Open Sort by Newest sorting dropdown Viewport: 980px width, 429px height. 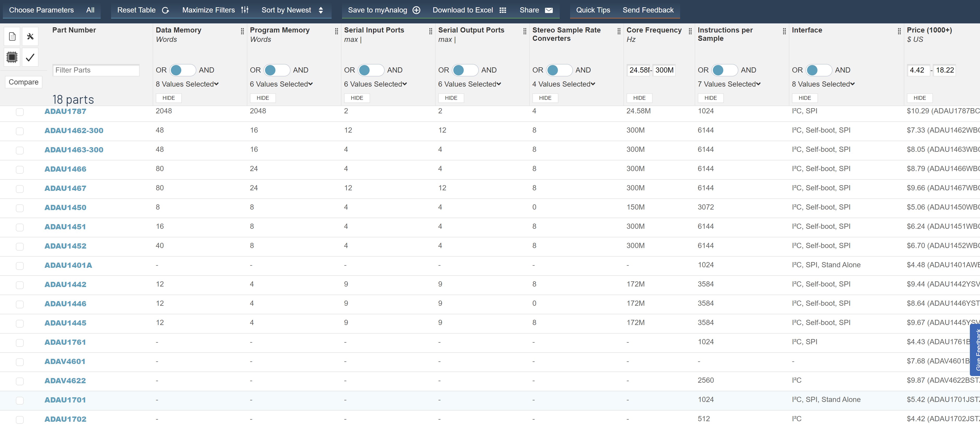[292, 10]
